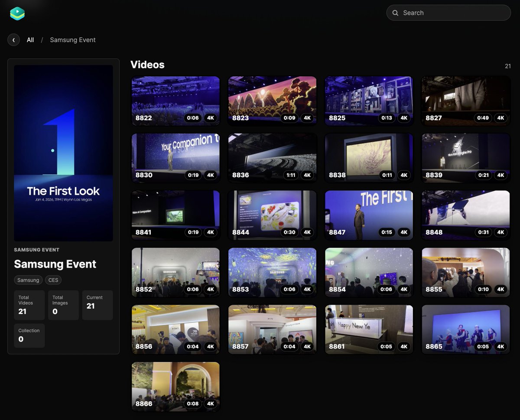
Task: Click the magnifier icon in search bar
Action: click(x=395, y=13)
